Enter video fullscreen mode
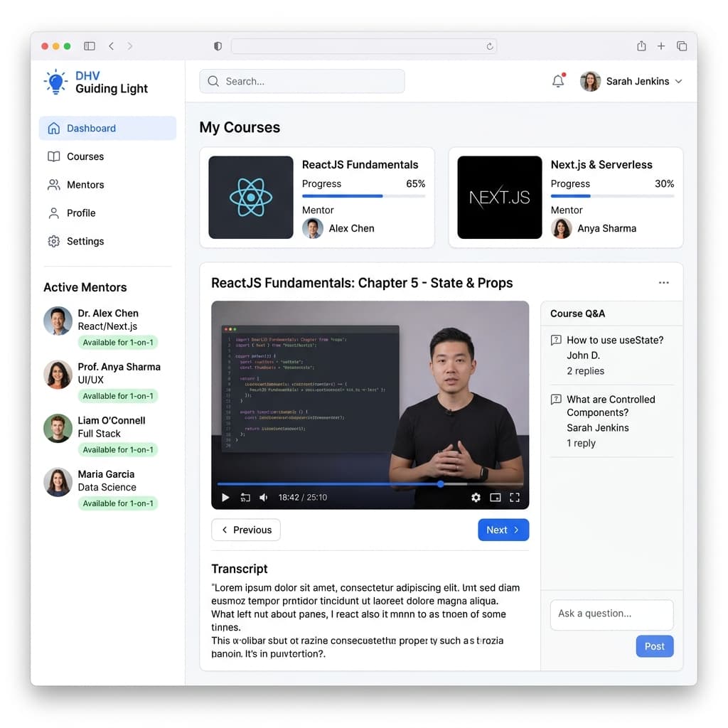 click(515, 497)
